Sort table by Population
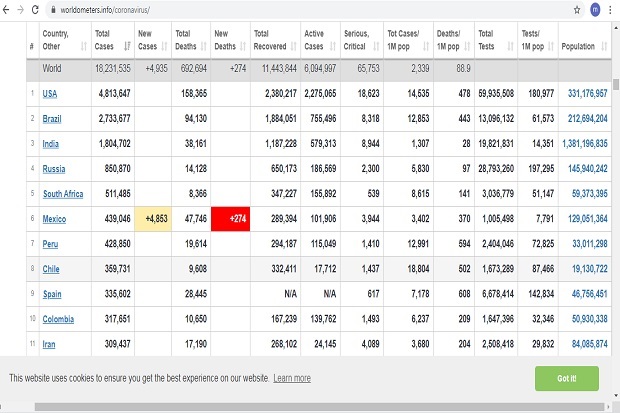The height and width of the screenshot is (413, 620). pyautogui.click(x=585, y=40)
